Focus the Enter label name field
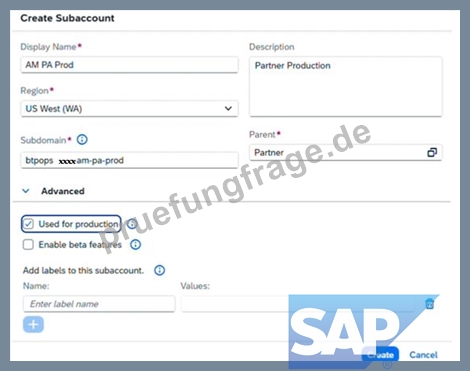The height and width of the screenshot is (371, 470). 99,304
